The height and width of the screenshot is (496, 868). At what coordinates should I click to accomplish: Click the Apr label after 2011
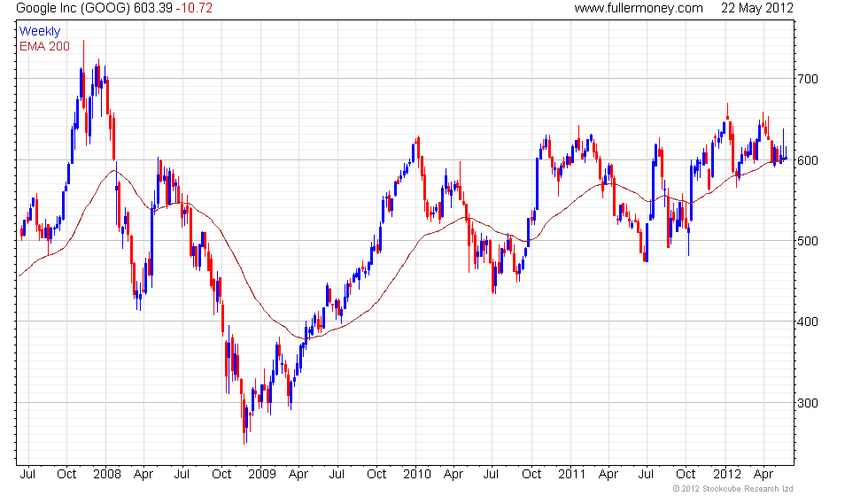[x=608, y=475]
